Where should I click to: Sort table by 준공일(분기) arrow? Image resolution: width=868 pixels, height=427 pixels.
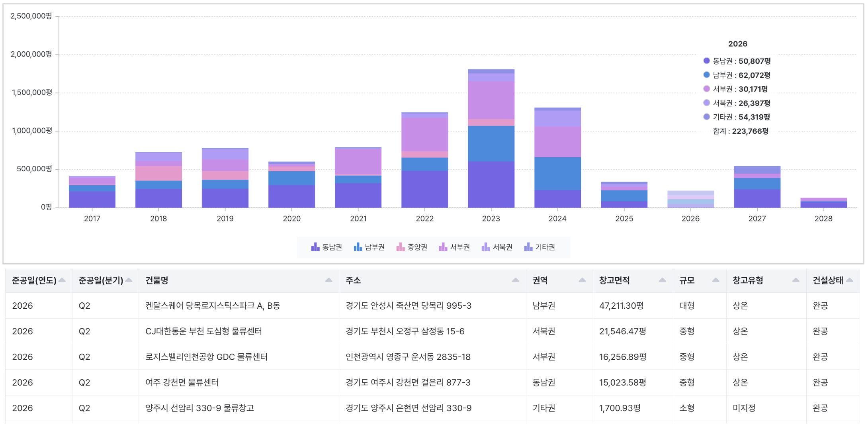tap(129, 280)
